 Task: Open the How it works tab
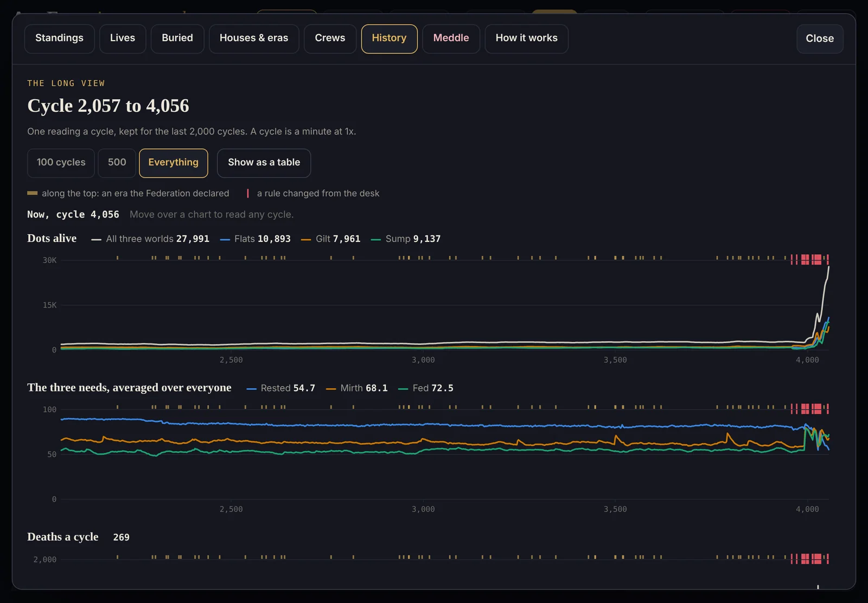tap(526, 39)
